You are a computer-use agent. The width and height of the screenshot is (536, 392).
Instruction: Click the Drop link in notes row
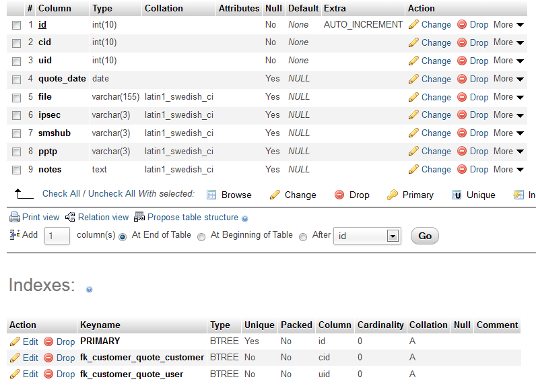(x=479, y=169)
